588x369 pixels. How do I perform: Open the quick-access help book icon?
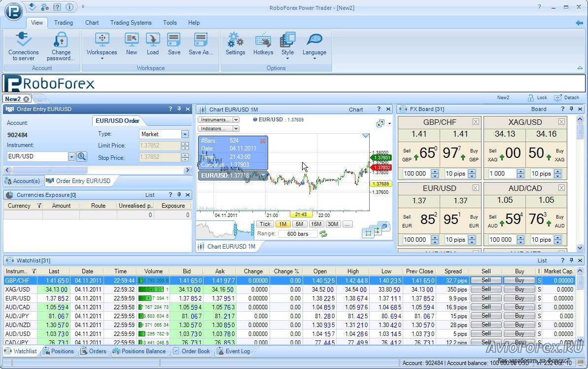click(57, 7)
